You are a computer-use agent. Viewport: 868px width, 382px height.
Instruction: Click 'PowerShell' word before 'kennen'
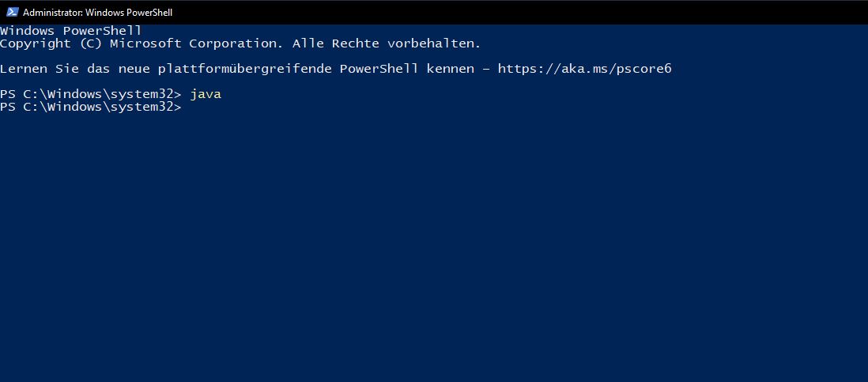click(x=379, y=69)
